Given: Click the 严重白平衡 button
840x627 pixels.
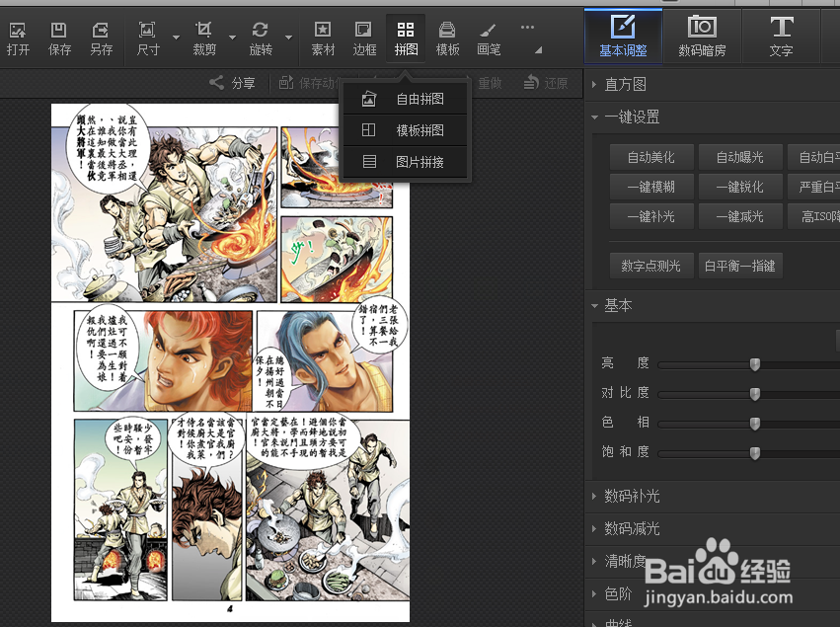Looking at the screenshot, I should [x=814, y=187].
